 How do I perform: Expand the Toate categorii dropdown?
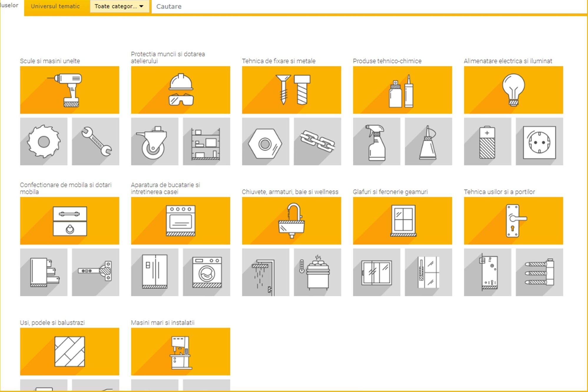pyautogui.click(x=119, y=6)
